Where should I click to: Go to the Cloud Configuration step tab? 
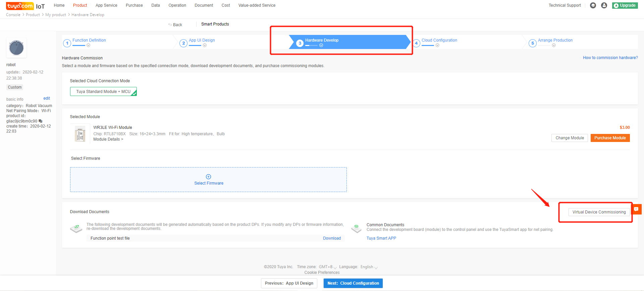pos(439,40)
